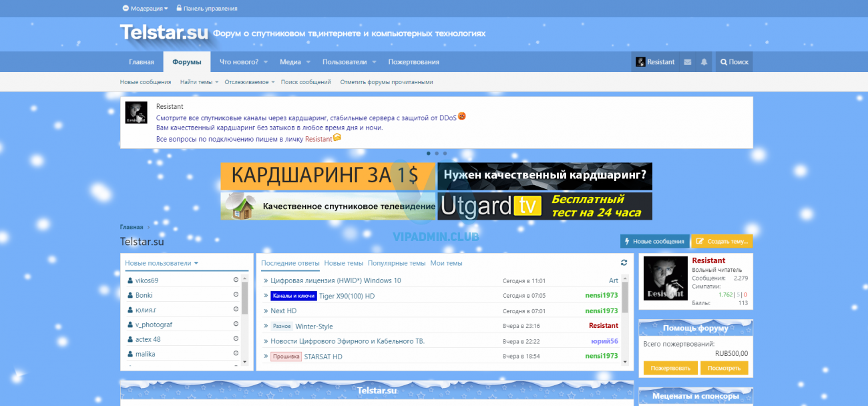Refresh the latest replies list
868x406 pixels.
coord(624,263)
